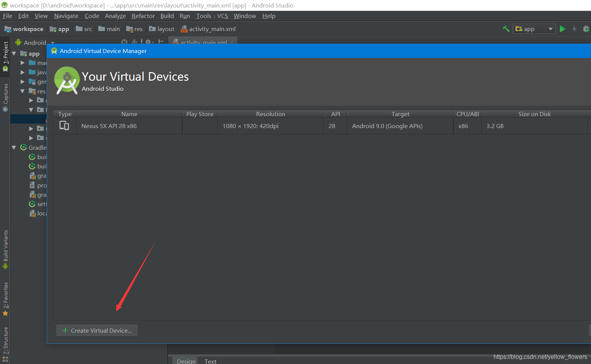Run the app with green play button
The width and height of the screenshot is (591, 364).
[563, 29]
